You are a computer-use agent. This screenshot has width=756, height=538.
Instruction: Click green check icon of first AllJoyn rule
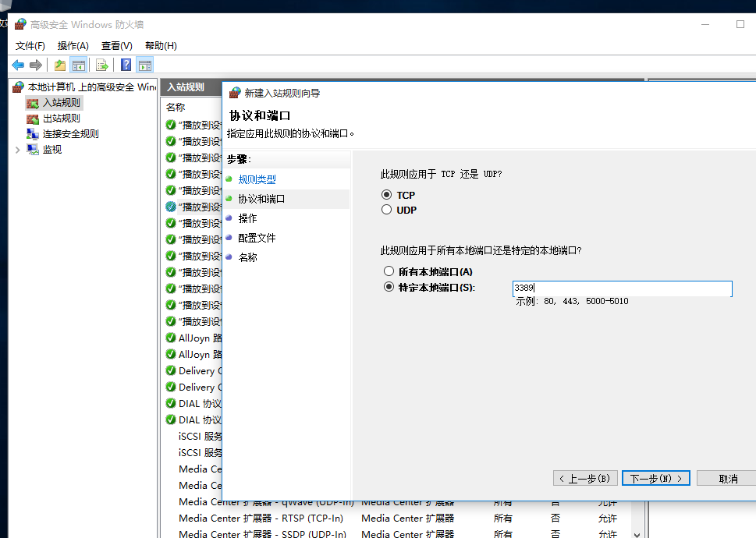click(171, 338)
